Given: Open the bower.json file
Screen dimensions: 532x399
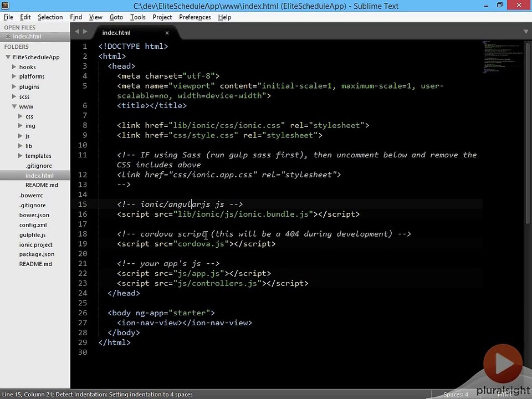Looking at the screenshot, I should pos(34,215).
